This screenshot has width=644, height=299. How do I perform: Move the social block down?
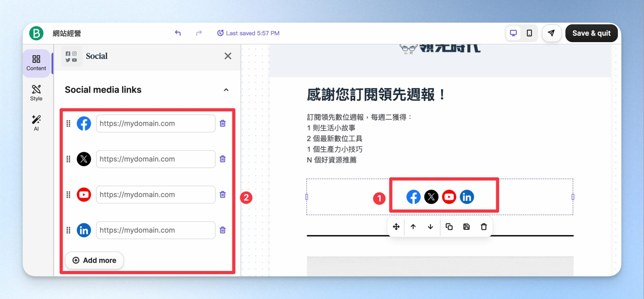click(430, 227)
